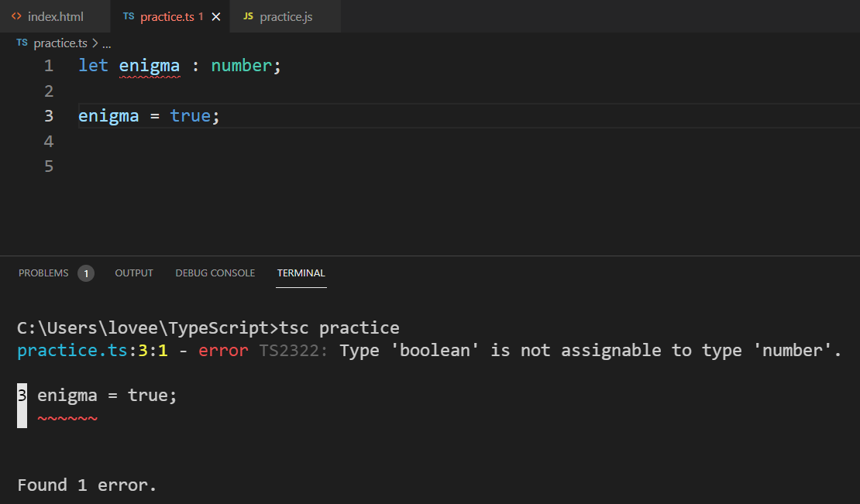Open the Problems panel tab
This screenshot has height=504, width=860.
(x=43, y=273)
